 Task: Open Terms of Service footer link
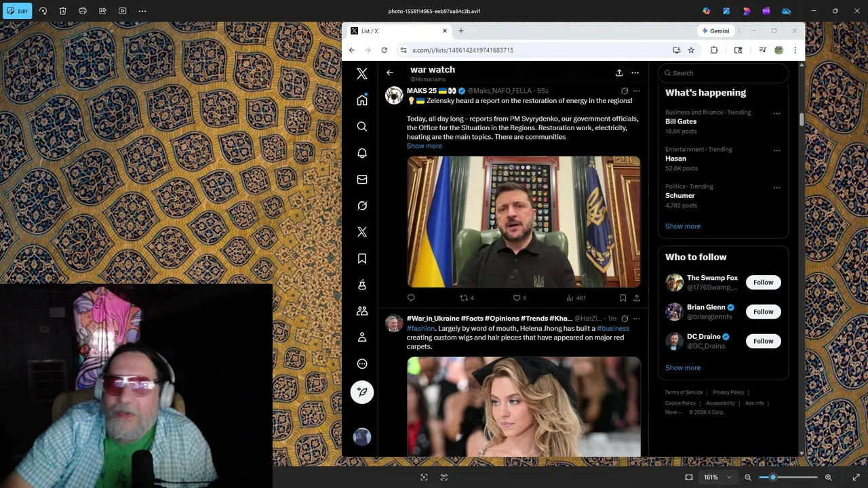(684, 392)
